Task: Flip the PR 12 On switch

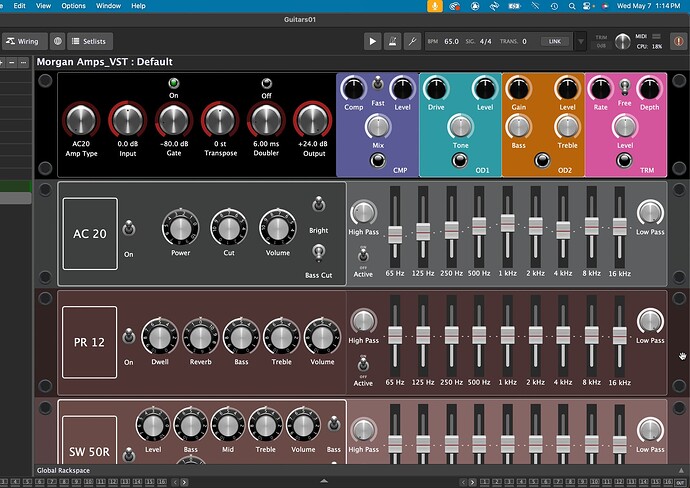Action: pyautogui.click(x=129, y=336)
